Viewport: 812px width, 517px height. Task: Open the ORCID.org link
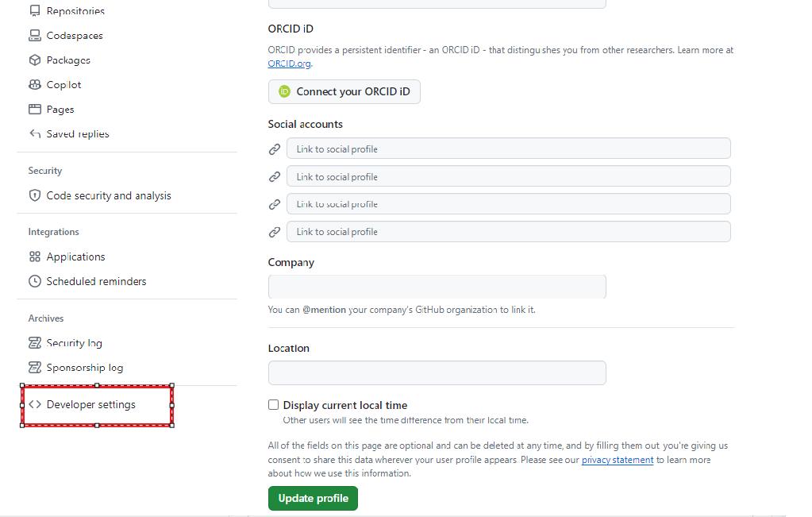pos(287,63)
